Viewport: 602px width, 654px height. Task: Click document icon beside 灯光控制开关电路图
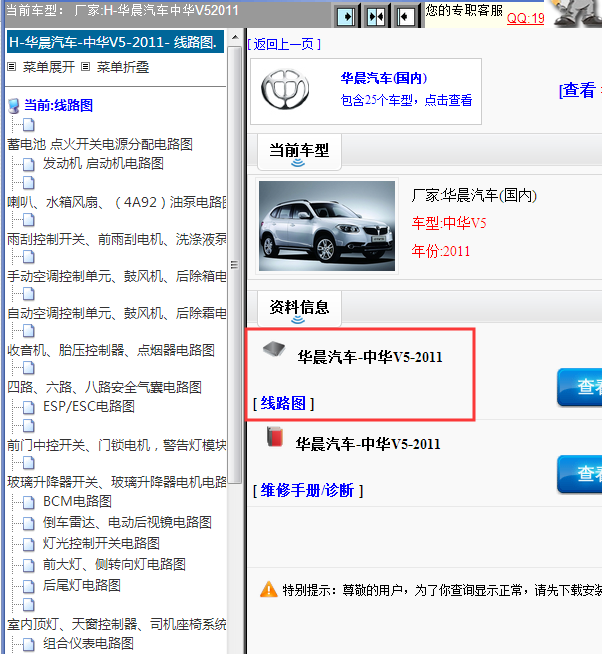point(28,544)
